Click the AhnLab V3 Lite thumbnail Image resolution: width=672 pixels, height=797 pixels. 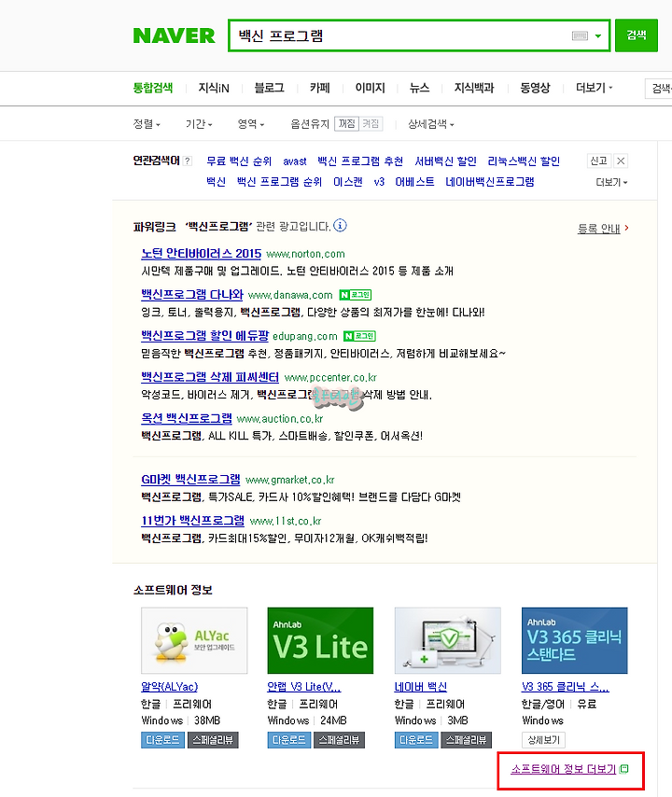click(x=320, y=640)
